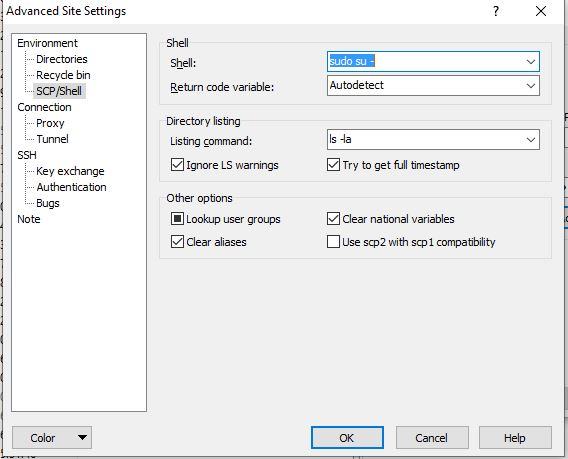Screen dimensions: 568x459
Task: Open the Return code variable dropdown
Action: [433, 85]
